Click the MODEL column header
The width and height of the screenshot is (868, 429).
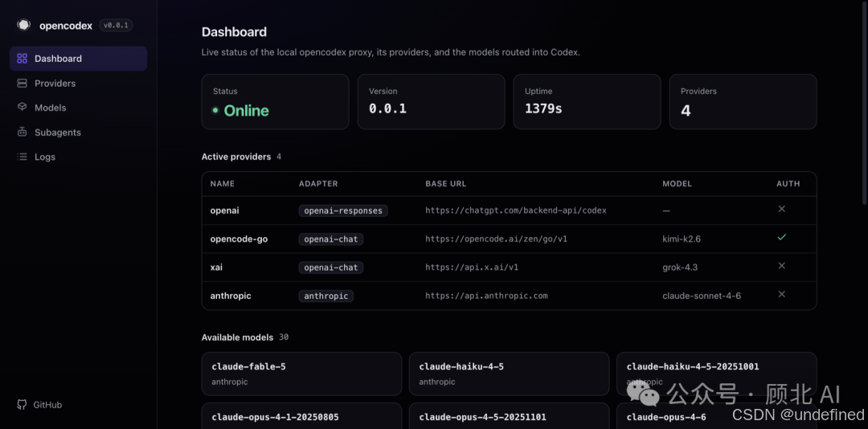point(677,184)
